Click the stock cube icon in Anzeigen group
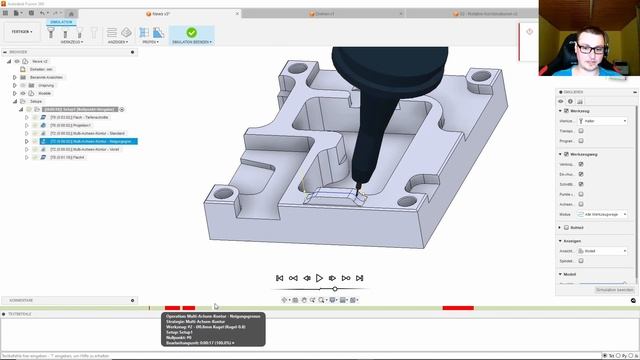The image size is (640, 360). pyautogui.click(x=126, y=32)
